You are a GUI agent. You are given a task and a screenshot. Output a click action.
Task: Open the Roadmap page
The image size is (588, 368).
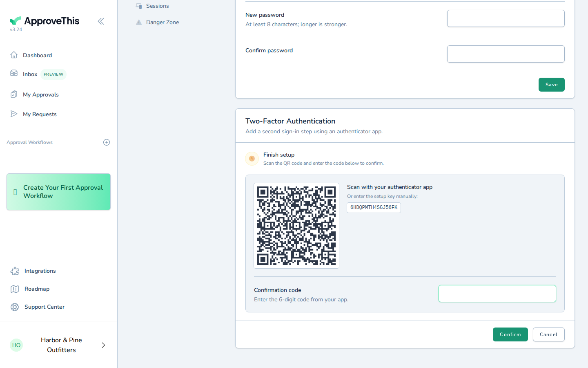point(37,289)
